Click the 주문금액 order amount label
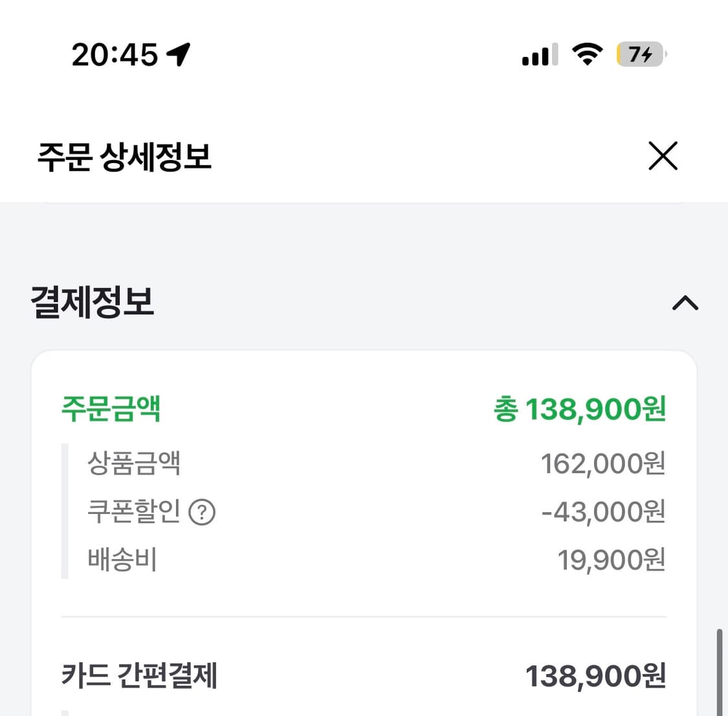This screenshot has width=728, height=716. pos(111,408)
